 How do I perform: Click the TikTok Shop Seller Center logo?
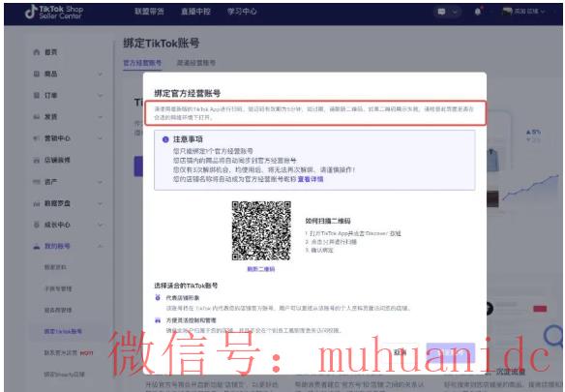point(54,12)
